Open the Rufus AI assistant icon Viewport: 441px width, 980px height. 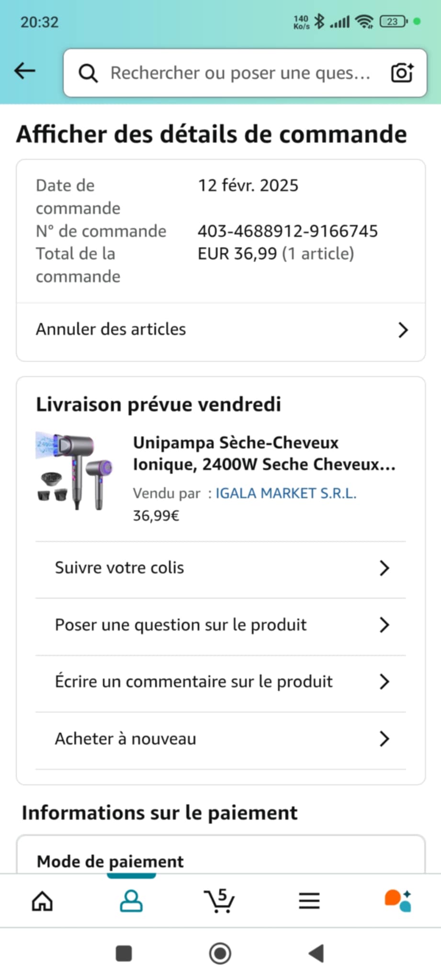pyautogui.click(x=397, y=902)
